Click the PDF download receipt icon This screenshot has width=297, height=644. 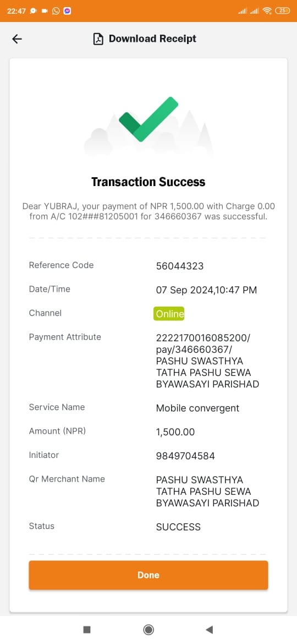[x=98, y=39]
